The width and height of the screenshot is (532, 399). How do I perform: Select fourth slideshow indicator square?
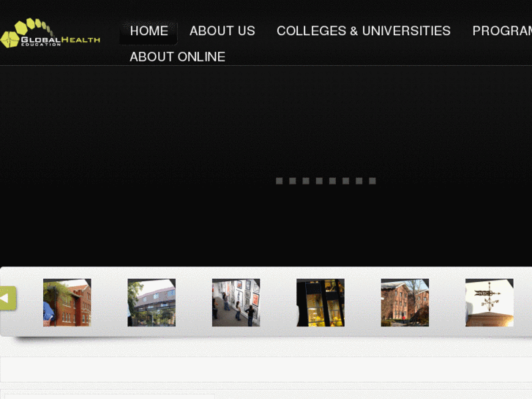[x=319, y=181]
